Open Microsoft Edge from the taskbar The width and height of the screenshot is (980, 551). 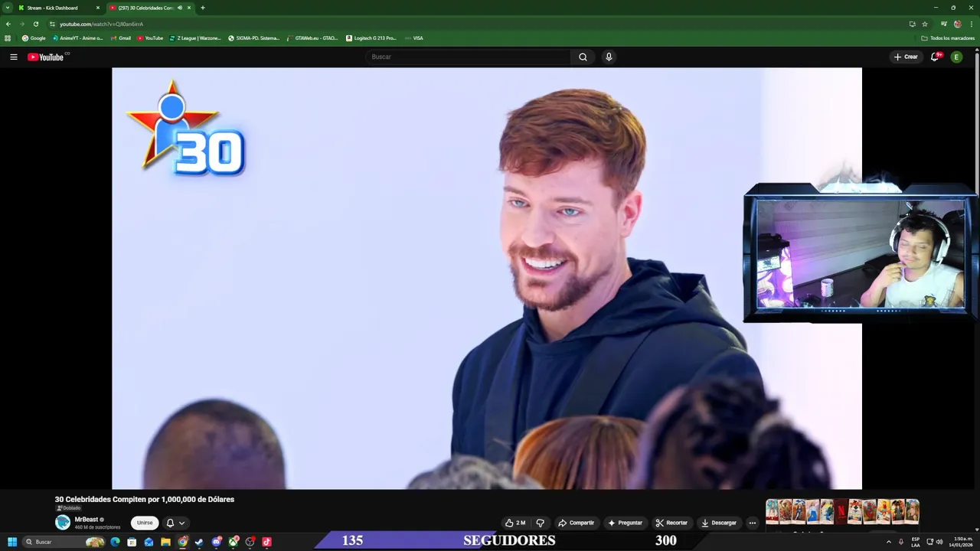click(x=115, y=542)
